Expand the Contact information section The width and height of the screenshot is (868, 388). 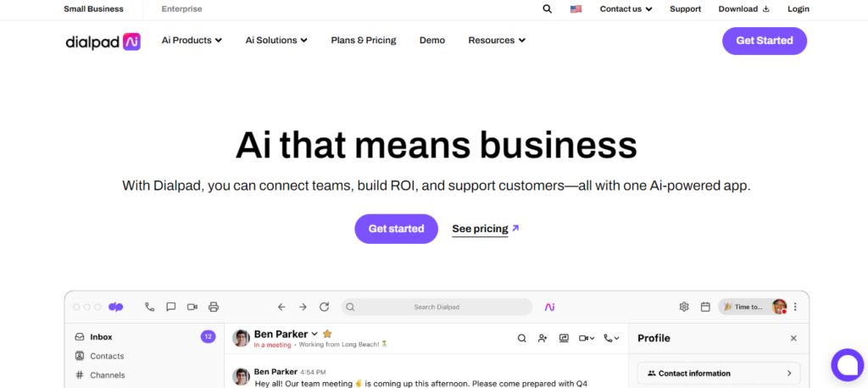click(x=719, y=373)
